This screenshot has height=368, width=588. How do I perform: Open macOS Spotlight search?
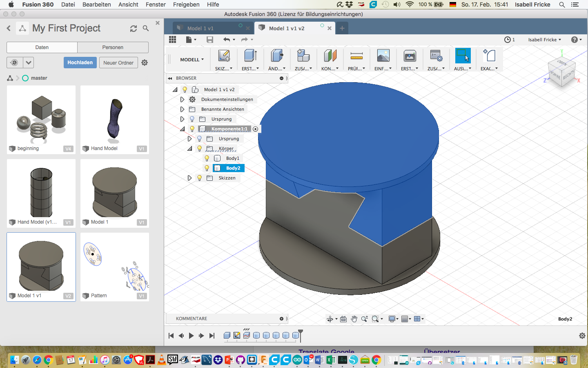pos(562,4)
